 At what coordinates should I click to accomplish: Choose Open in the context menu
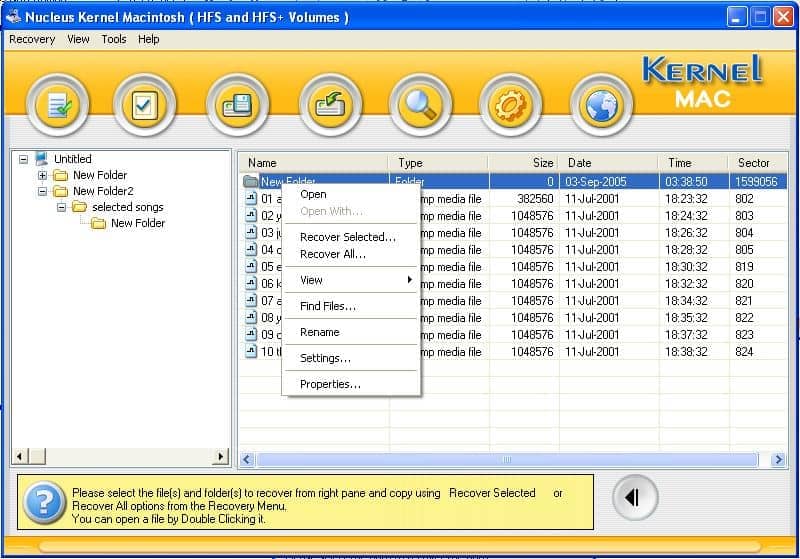(x=352, y=194)
